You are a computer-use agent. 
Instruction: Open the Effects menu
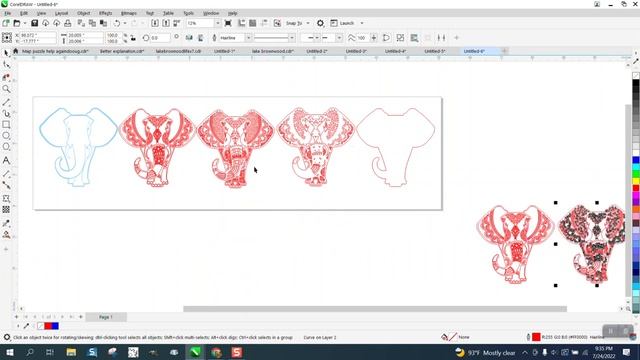(x=105, y=13)
